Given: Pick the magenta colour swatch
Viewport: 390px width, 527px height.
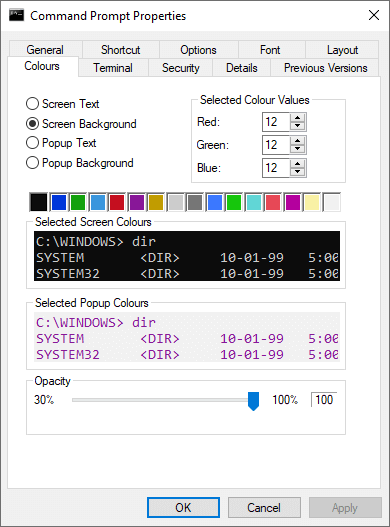Looking at the screenshot, I should tap(292, 202).
